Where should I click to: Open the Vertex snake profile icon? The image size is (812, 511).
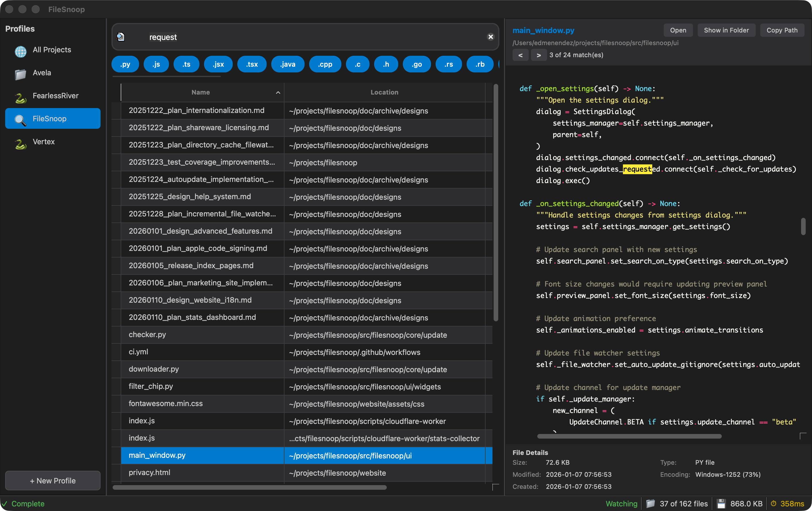[x=20, y=144]
